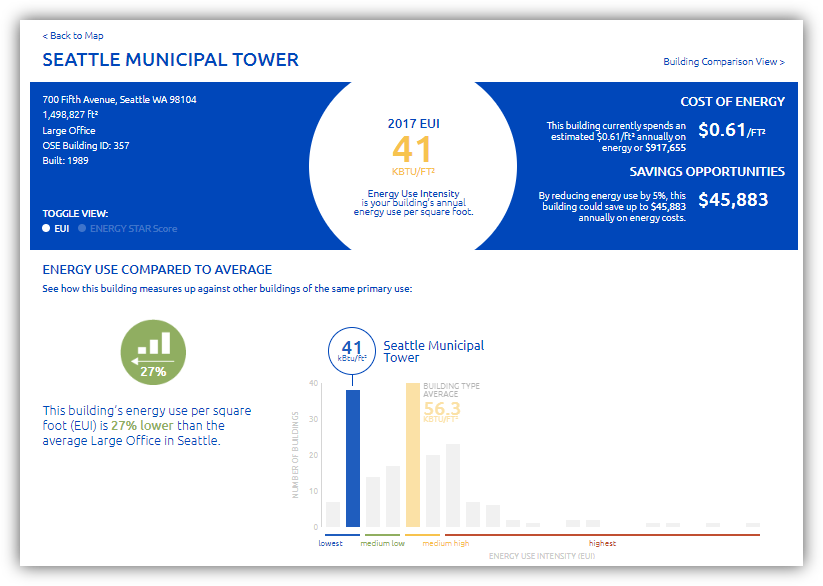Click the 'highest' range on EUI axis
Viewport: 823px width, 586px height.
(602, 543)
